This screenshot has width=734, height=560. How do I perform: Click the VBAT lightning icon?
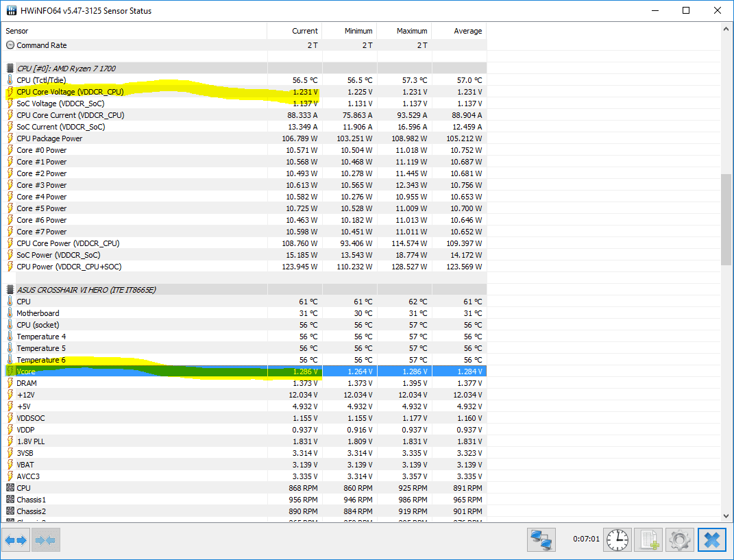(10, 465)
